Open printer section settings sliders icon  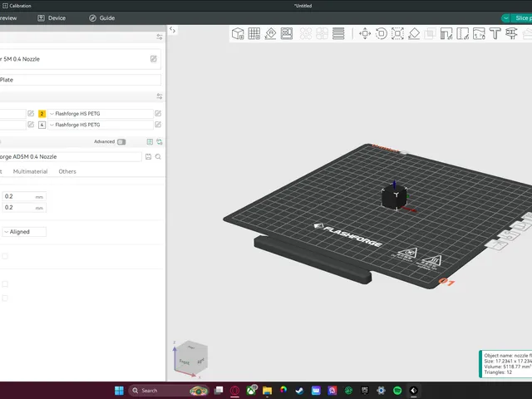point(160,37)
